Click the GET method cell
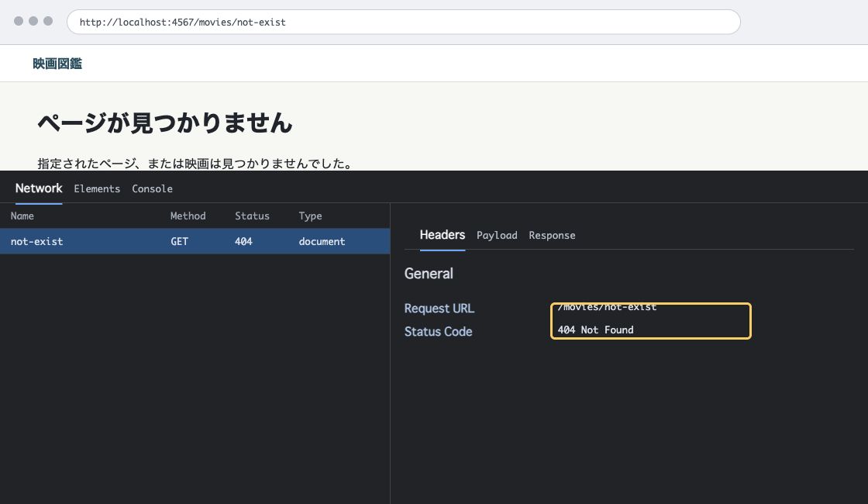This screenshot has width=868, height=504. (179, 241)
